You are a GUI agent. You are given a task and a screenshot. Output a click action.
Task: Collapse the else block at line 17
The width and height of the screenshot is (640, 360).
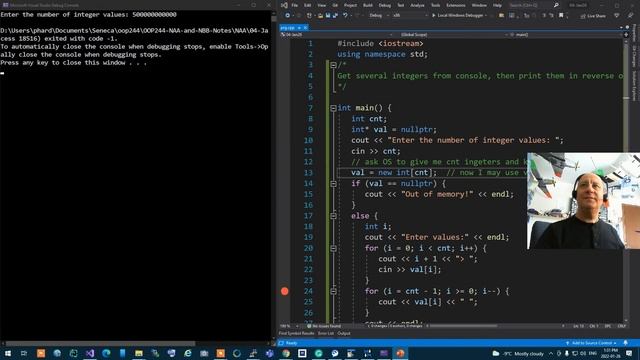[x=333, y=216]
